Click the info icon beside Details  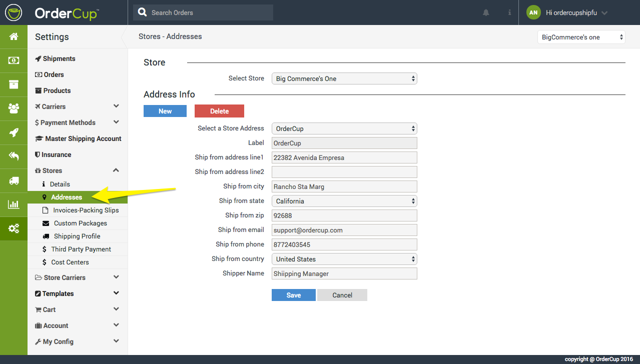(44, 184)
